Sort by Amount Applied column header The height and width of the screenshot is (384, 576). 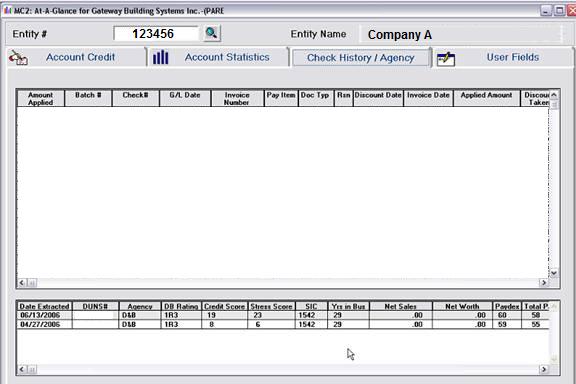pos(40,98)
